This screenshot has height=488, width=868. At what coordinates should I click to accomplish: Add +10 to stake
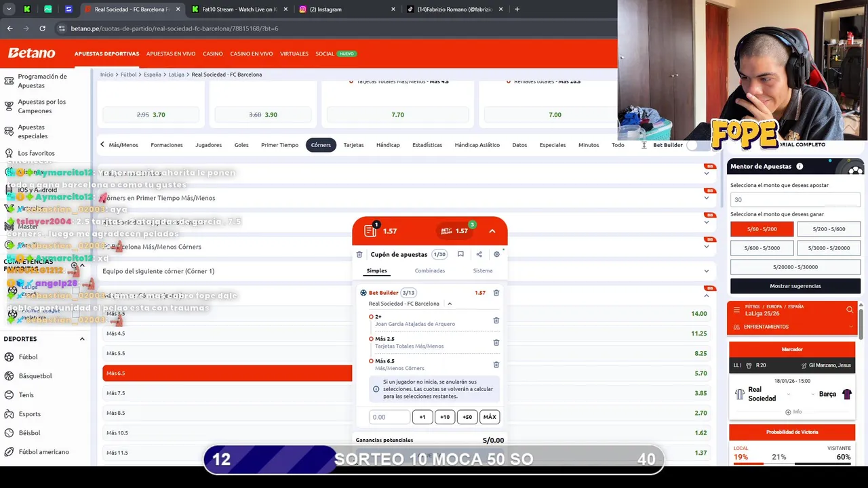(445, 417)
